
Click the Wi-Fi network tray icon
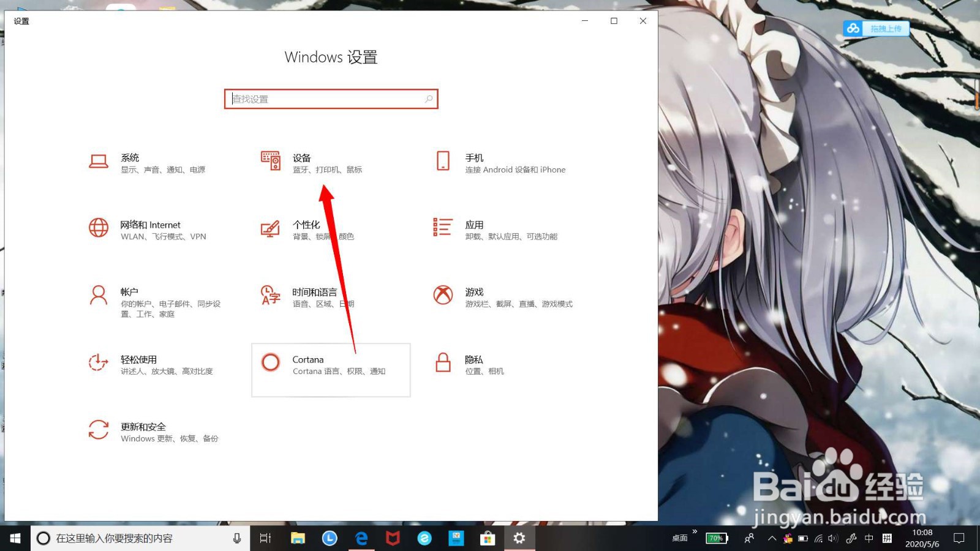tap(818, 538)
